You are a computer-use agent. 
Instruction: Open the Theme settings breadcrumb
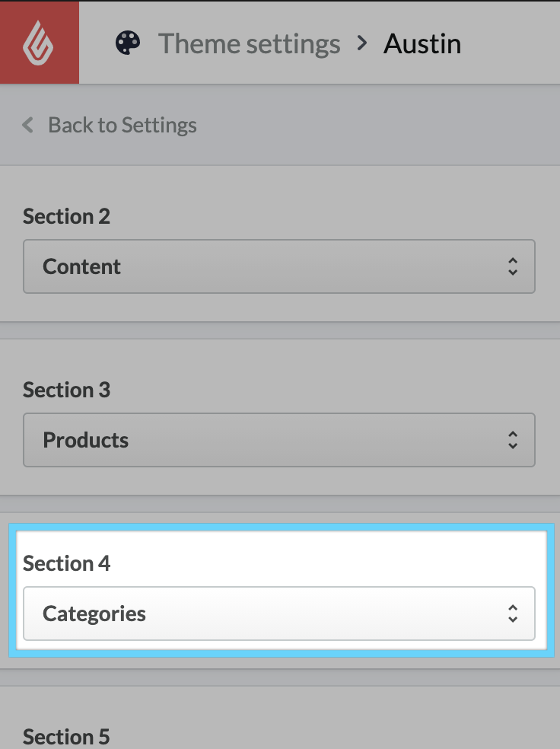click(x=249, y=43)
